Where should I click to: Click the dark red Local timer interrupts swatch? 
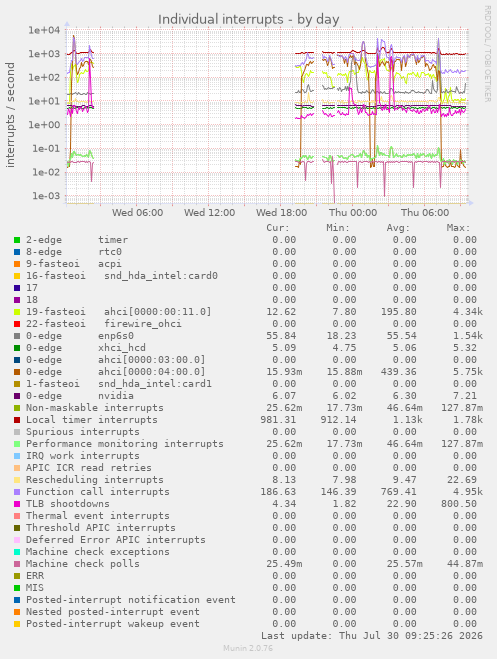click(x=17, y=420)
